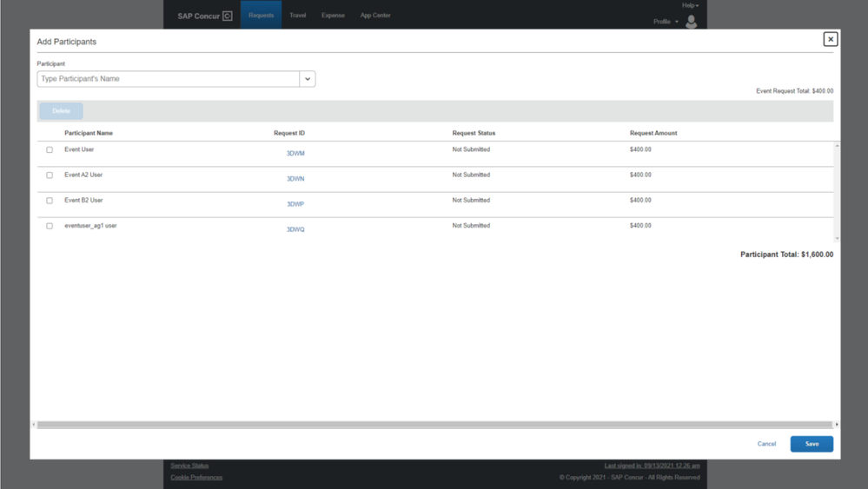Viewport: 868px width, 489px height.
Task: Select the Event User checkbox
Action: 50,150
